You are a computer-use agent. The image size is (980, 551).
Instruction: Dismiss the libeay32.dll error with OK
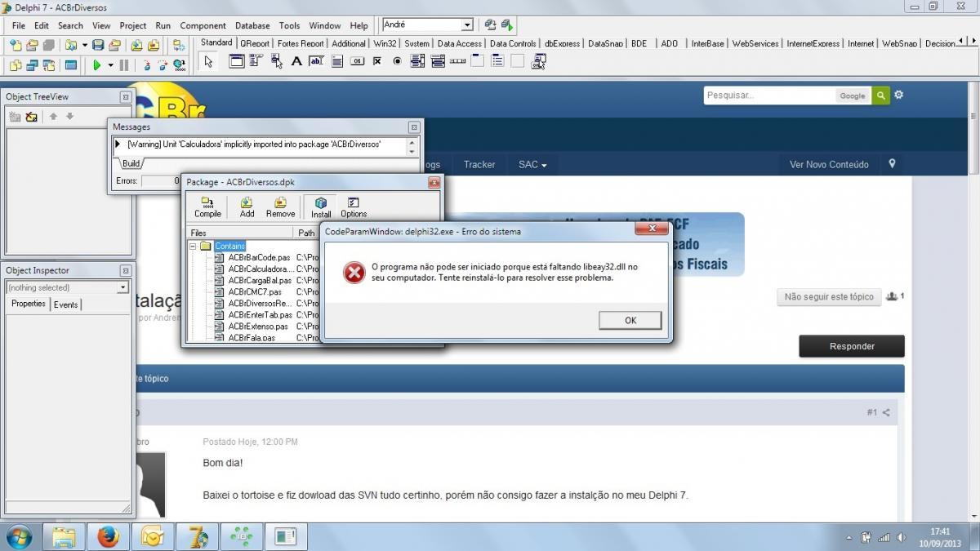tap(630, 320)
